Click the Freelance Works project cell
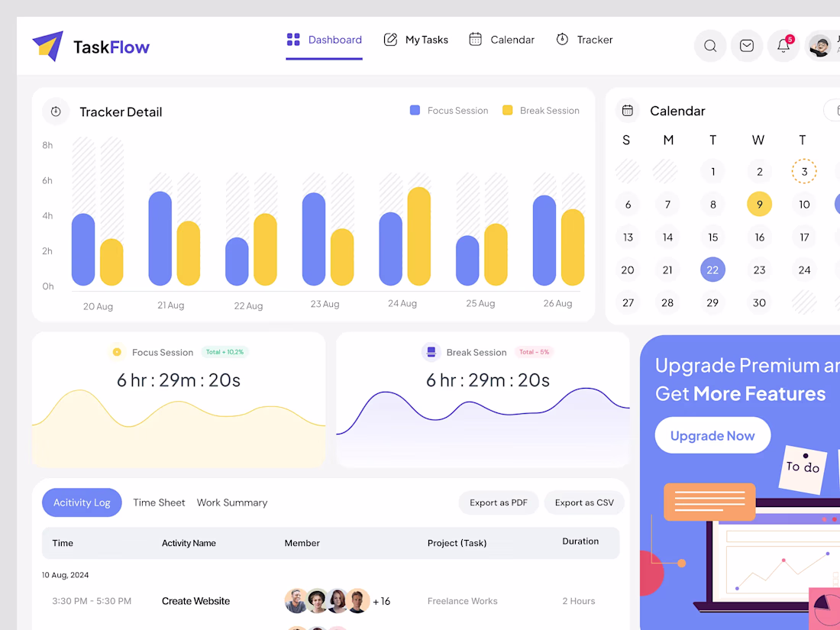 462,601
